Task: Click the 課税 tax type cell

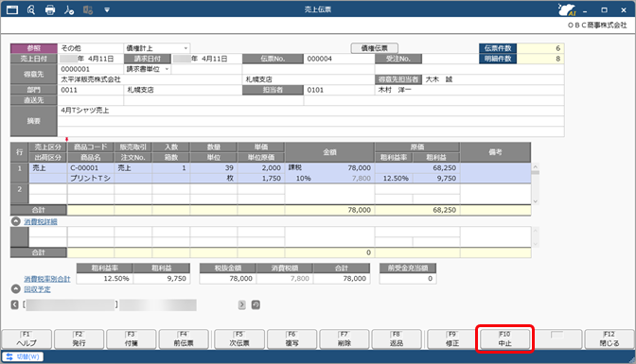Action: [295, 167]
